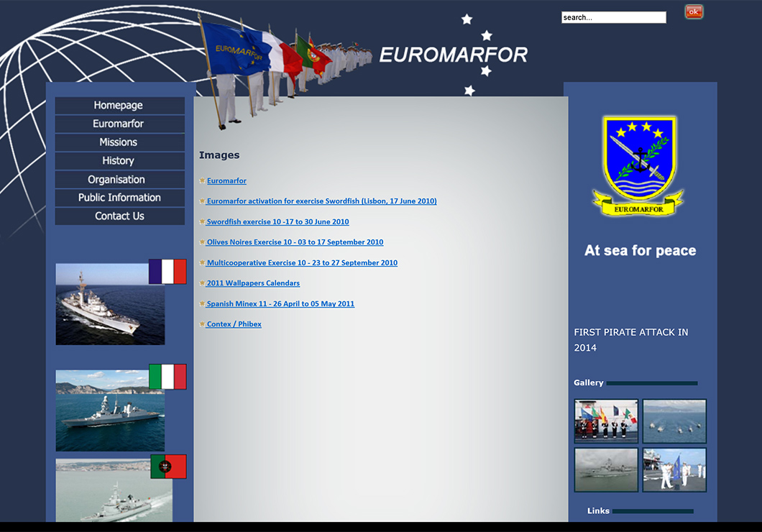
Task: Open Spanish Minex 11 link
Action: 280,303
